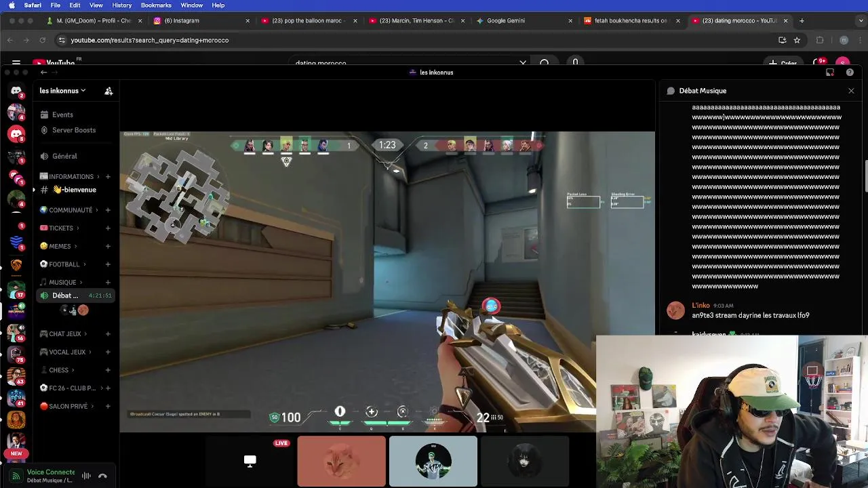The image size is (868, 488).
Task: Open the Apple menu
Action: [x=11, y=5]
